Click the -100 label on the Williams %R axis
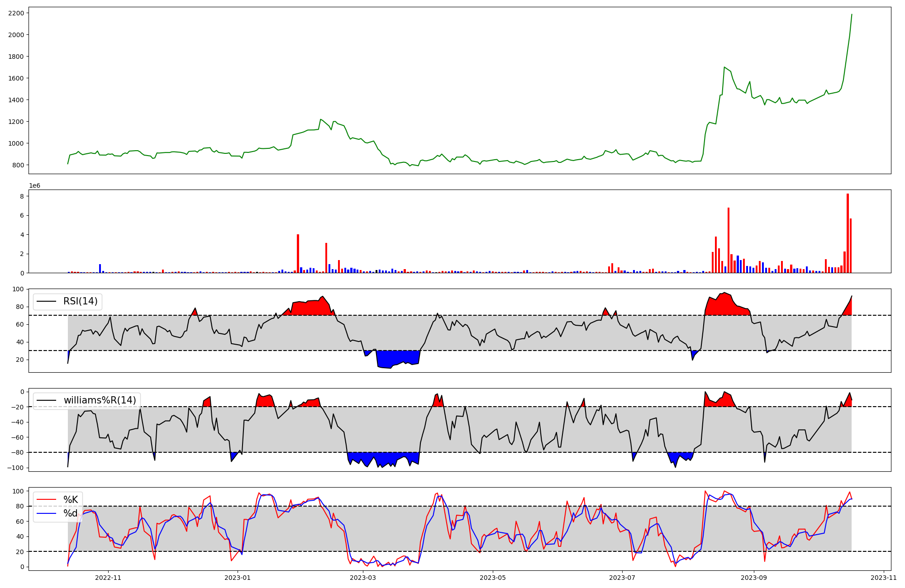Screen dimensions: 905x588 [x=15, y=468]
